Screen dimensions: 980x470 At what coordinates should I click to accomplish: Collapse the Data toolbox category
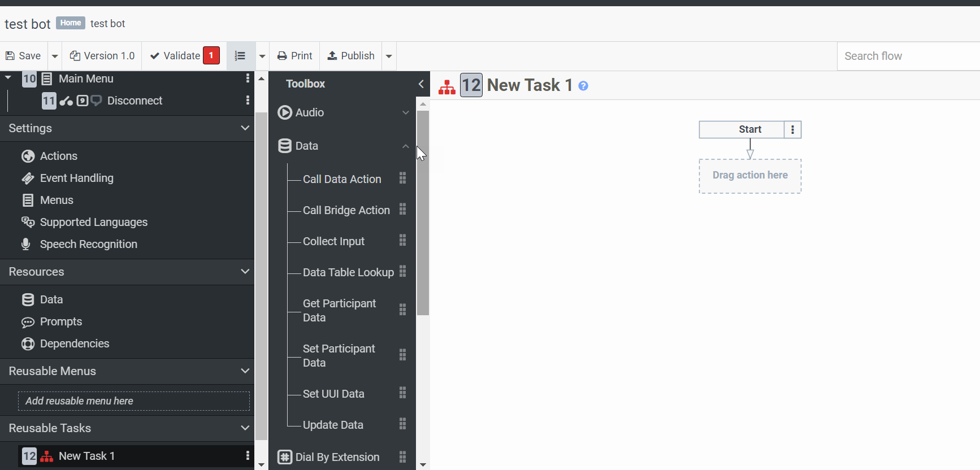[x=405, y=146]
